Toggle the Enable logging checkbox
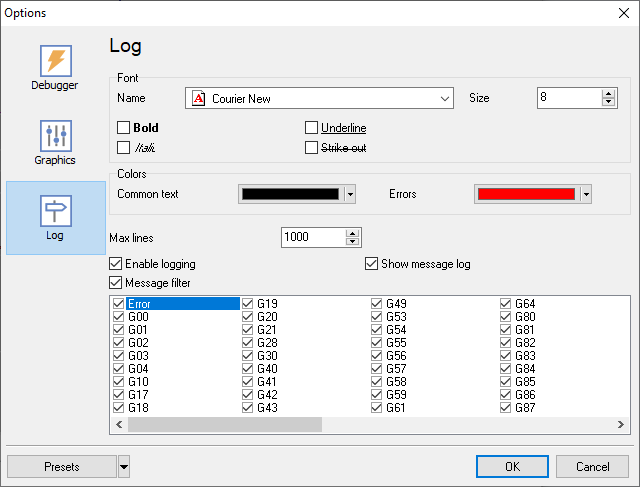The width and height of the screenshot is (640, 487). click(116, 264)
